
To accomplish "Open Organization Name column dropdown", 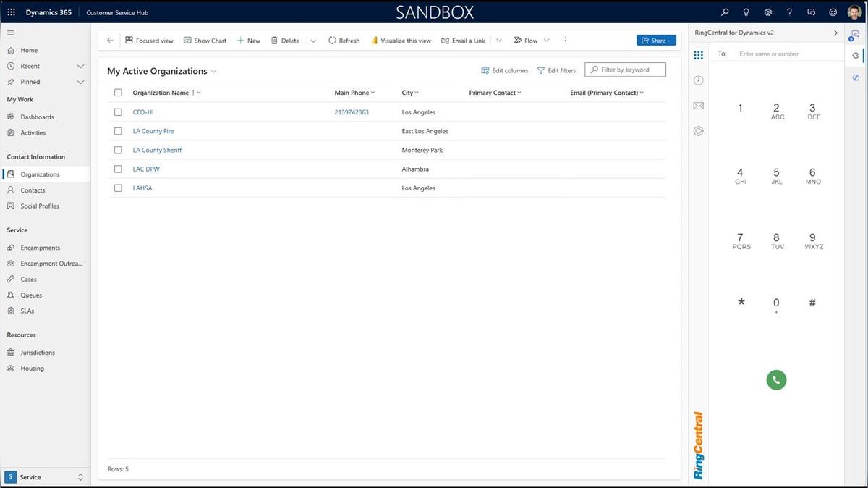I will click(199, 93).
